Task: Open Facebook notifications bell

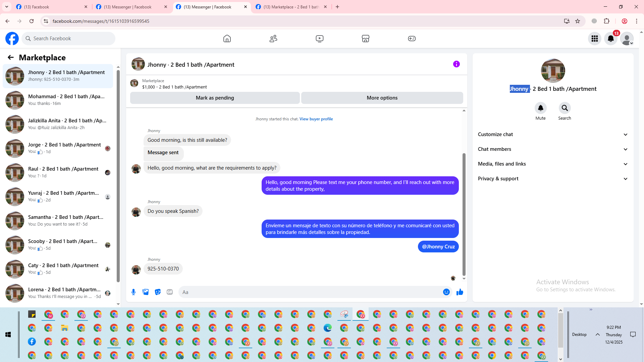Action: (611, 39)
